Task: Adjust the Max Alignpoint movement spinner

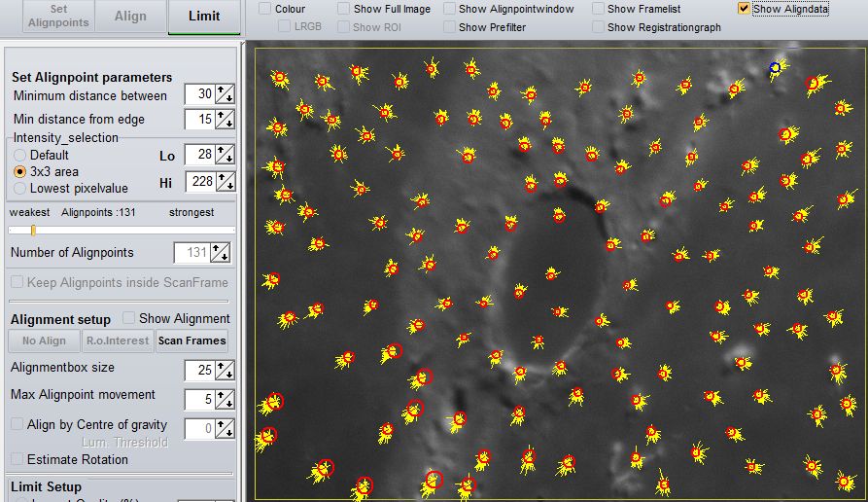Action: 225,400
